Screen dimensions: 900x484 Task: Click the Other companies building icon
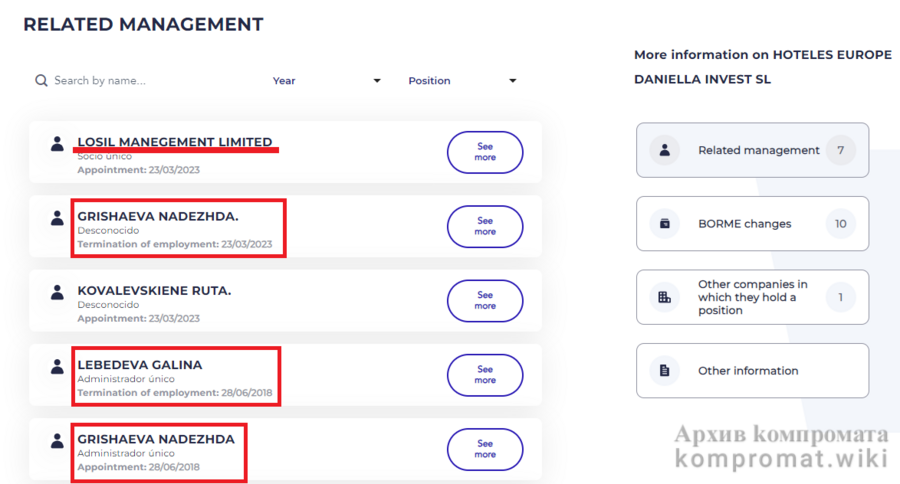[x=663, y=297]
